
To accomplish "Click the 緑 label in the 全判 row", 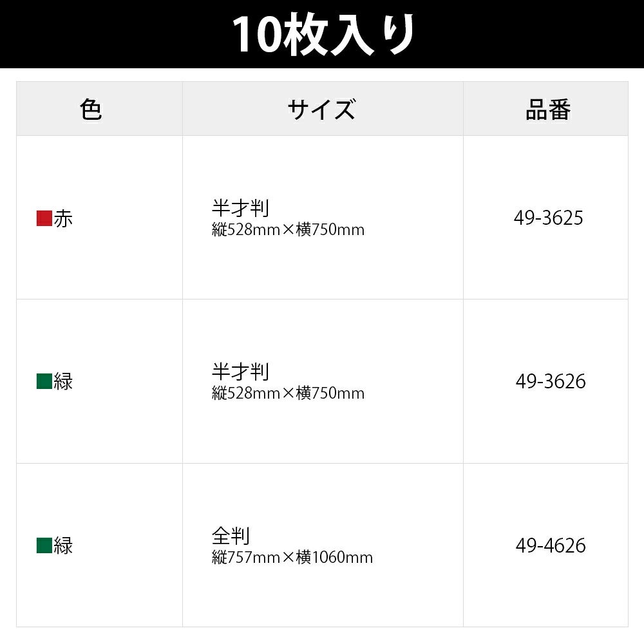I will pos(63,546).
